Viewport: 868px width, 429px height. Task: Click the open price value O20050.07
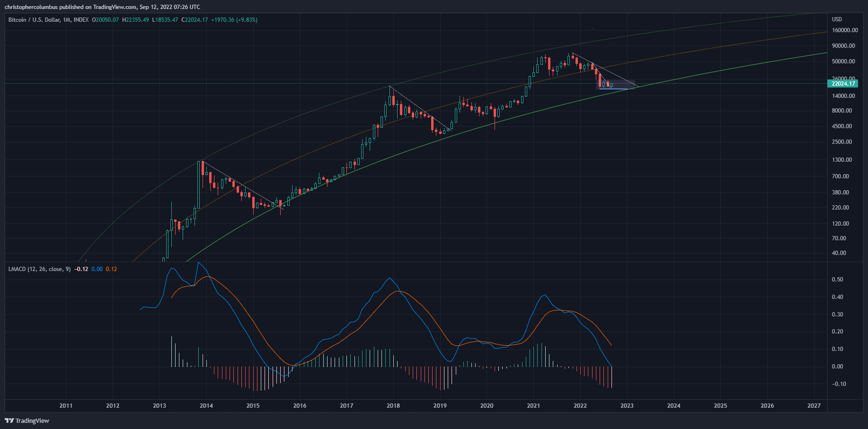(106, 20)
